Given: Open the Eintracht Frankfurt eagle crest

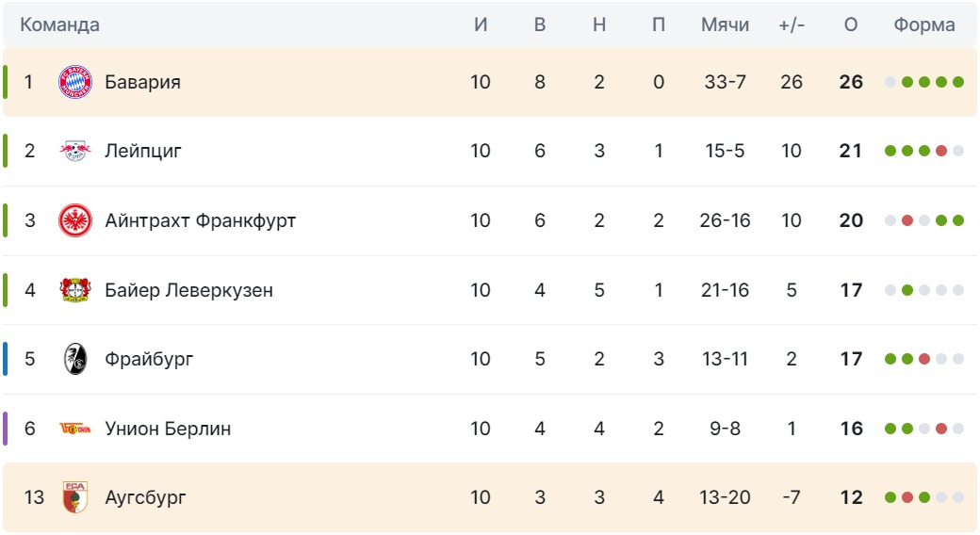Looking at the screenshot, I should click(75, 220).
